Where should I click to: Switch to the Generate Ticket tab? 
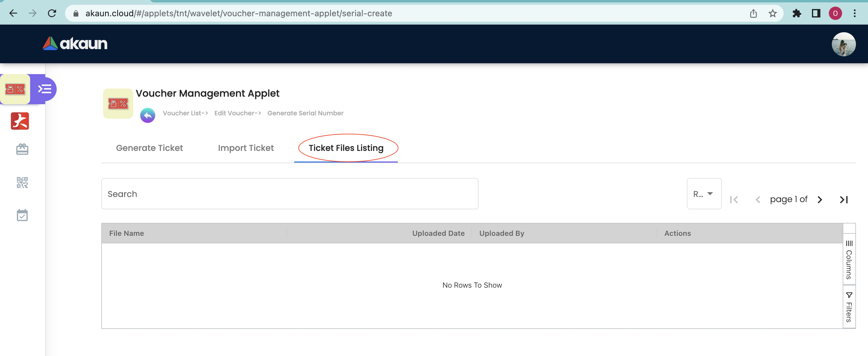pyautogui.click(x=149, y=148)
